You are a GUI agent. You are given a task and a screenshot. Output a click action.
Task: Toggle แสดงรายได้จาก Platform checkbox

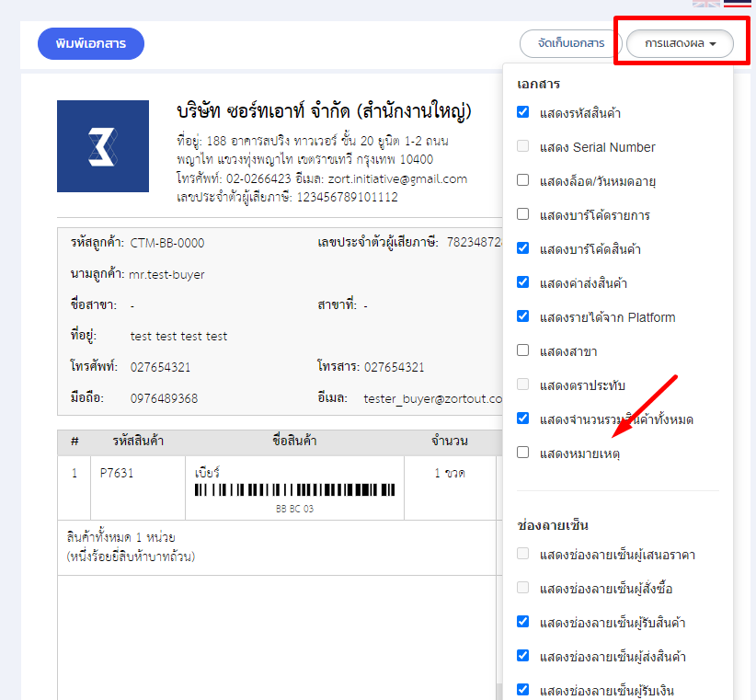tap(523, 316)
